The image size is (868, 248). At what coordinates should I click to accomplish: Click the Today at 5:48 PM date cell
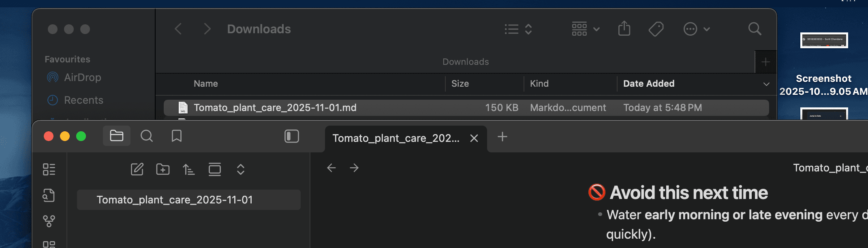click(x=663, y=108)
